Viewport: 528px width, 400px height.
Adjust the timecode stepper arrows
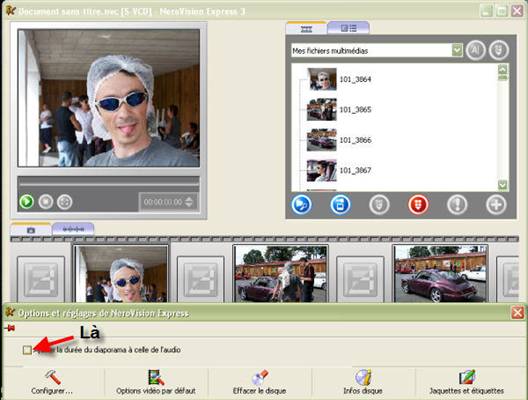(189, 202)
